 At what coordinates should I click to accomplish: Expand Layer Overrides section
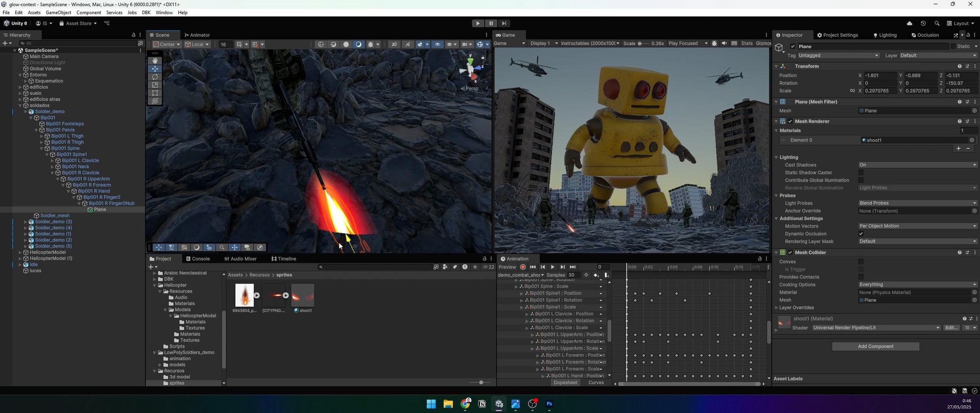point(776,308)
